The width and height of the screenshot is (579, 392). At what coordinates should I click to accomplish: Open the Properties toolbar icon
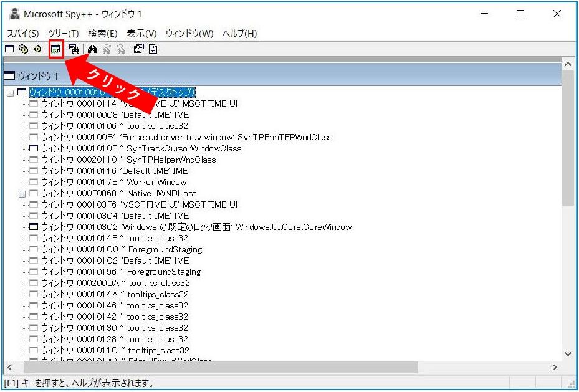(139, 49)
